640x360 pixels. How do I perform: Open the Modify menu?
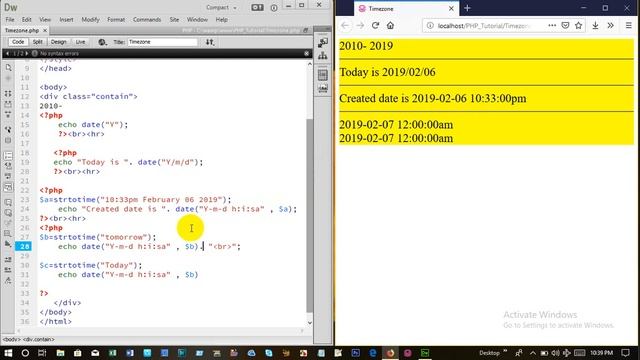coord(90,20)
